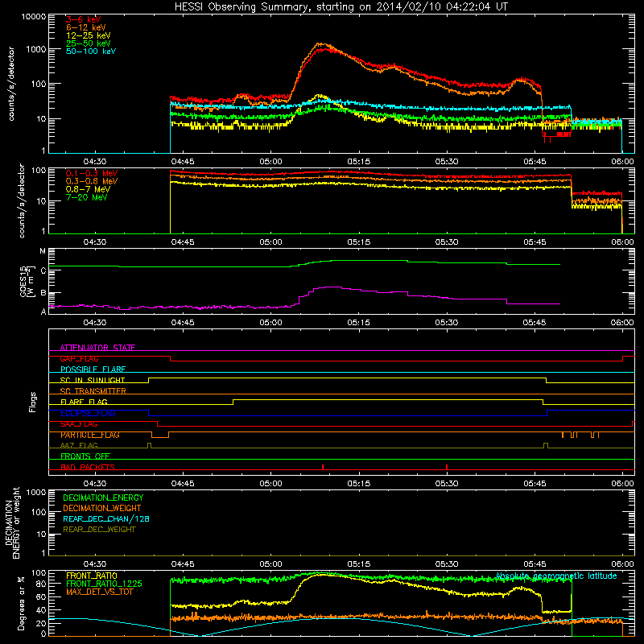Click the green 7-20 MeV legend label

[x=87, y=197]
